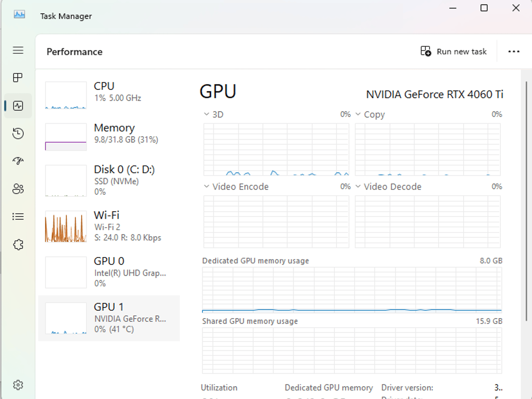The width and height of the screenshot is (532, 399).
Task: Select the Performance page icon
Action: pyautogui.click(x=18, y=106)
